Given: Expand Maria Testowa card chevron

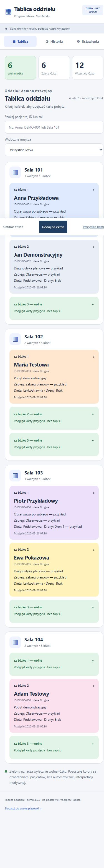Looking at the screenshot, I should [94, 356].
